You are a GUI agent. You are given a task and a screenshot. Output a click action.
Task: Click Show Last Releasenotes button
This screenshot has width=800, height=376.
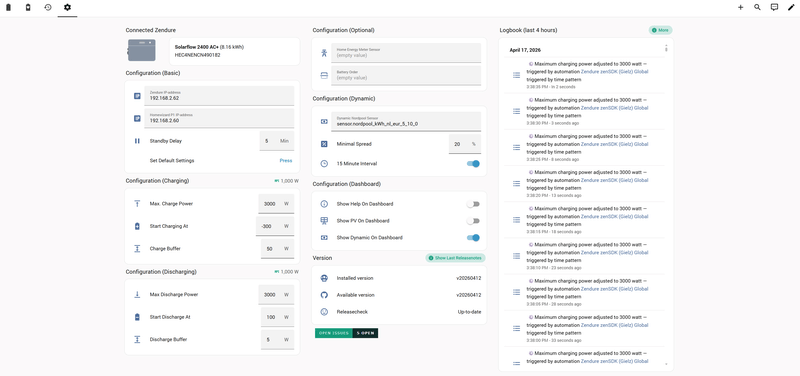[456, 258]
